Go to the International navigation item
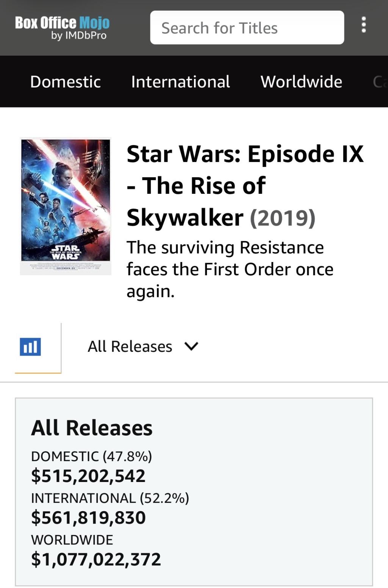The image size is (388, 588). click(180, 82)
